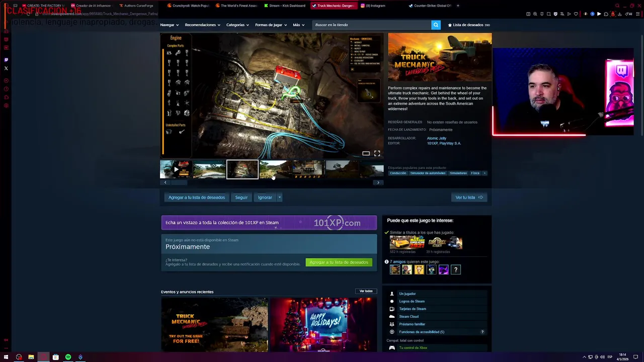Click the store search magnifier button
The width and height of the screenshot is (644, 362).
[436, 25]
